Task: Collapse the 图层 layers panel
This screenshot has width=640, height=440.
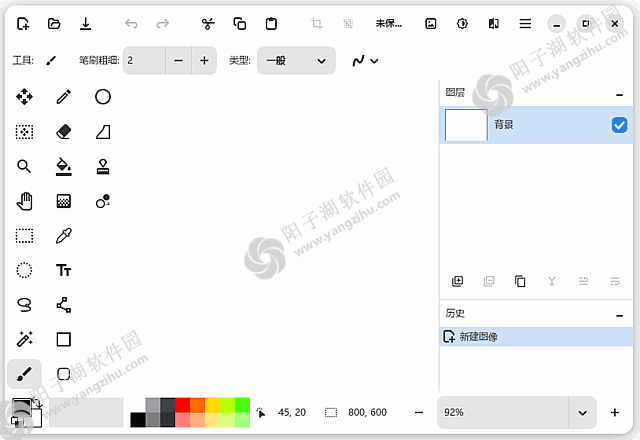Action: (x=619, y=95)
